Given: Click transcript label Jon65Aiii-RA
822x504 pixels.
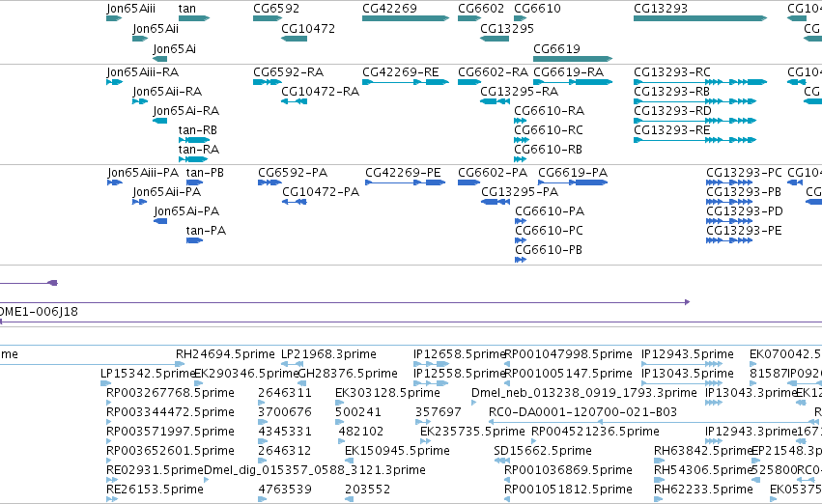Looking at the screenshot, I should [x=143, y=71].
